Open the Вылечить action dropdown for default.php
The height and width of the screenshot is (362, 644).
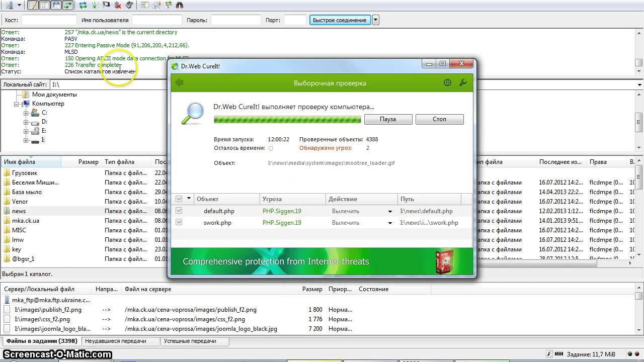point(390,211)
